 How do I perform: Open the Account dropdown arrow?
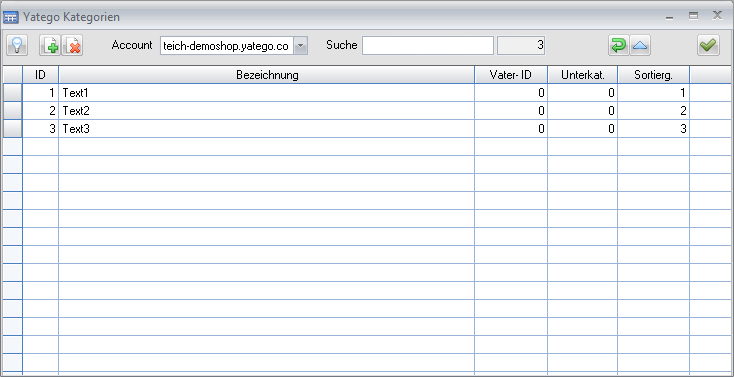coord(301,46)
